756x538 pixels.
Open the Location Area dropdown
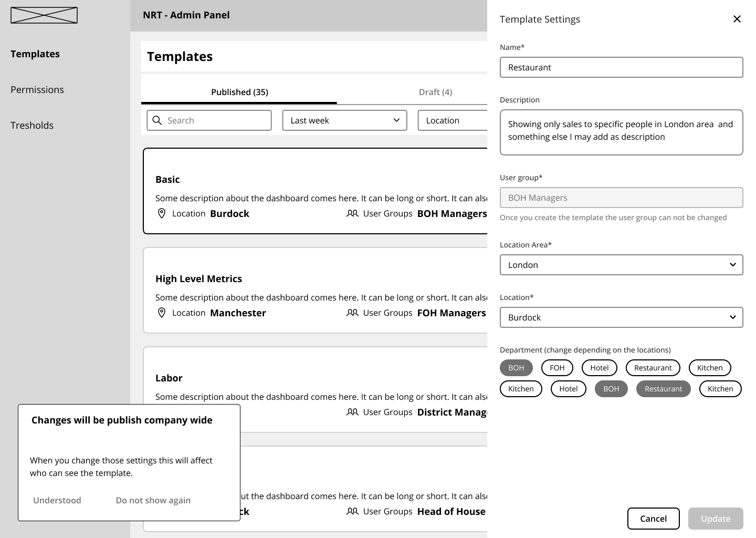621,265
